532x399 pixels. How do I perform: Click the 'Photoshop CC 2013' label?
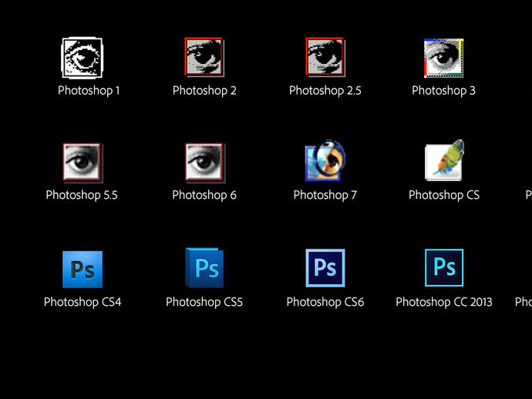pos(444,302)
